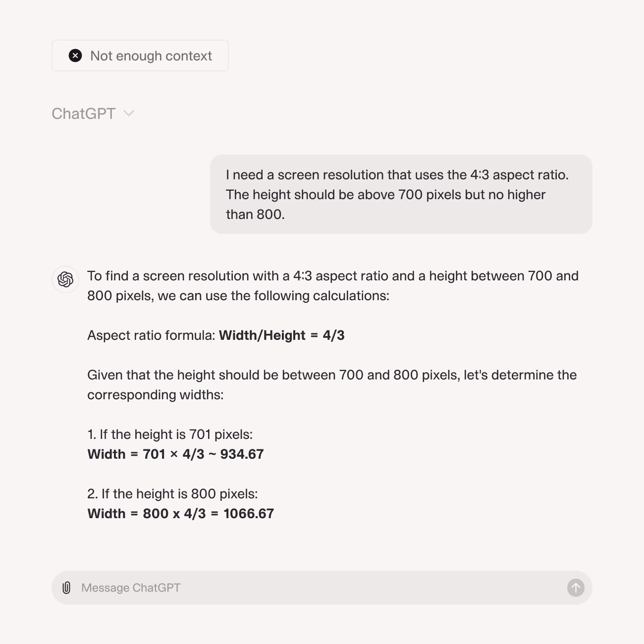Click the Width/Height = 4/3 formula text
644x644 pixels.
point(282,335)
